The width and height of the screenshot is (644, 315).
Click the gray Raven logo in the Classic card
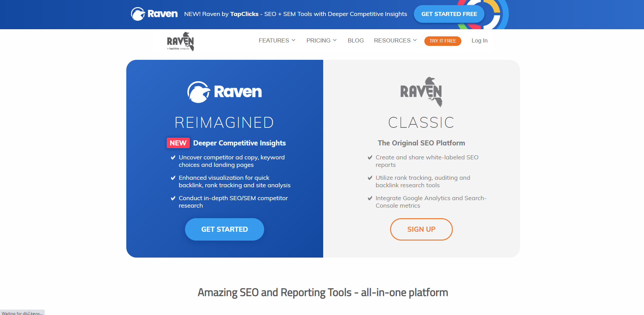tap(421, 92)
